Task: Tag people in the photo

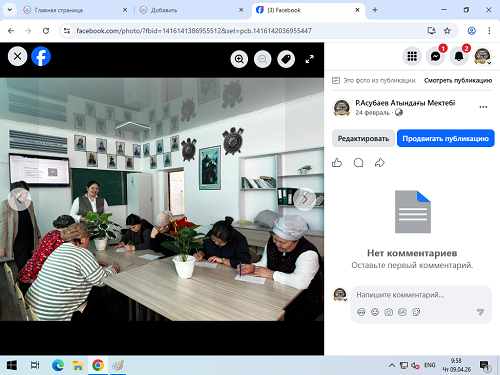Action: coord(286,59)
